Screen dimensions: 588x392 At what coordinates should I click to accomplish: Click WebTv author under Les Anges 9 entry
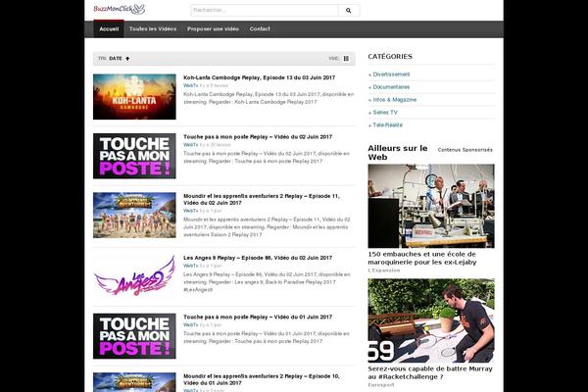coord(190,266)
